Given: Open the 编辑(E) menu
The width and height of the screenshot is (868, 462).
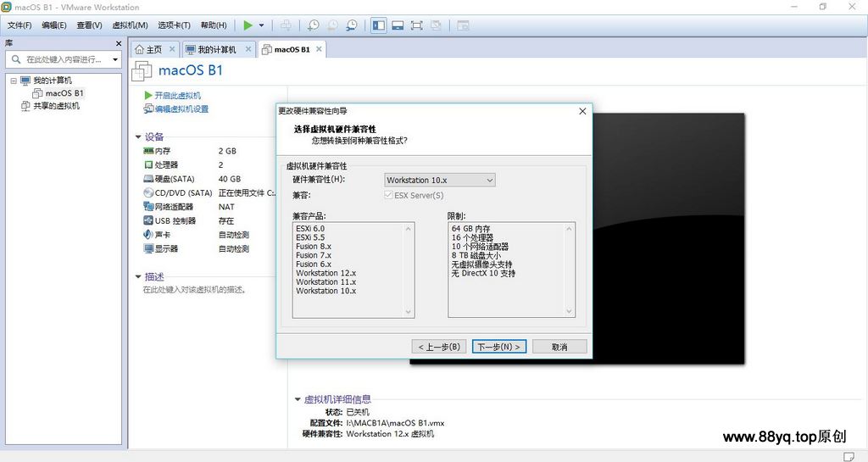Looking at the screenshot, I should (x=53, y=25).
